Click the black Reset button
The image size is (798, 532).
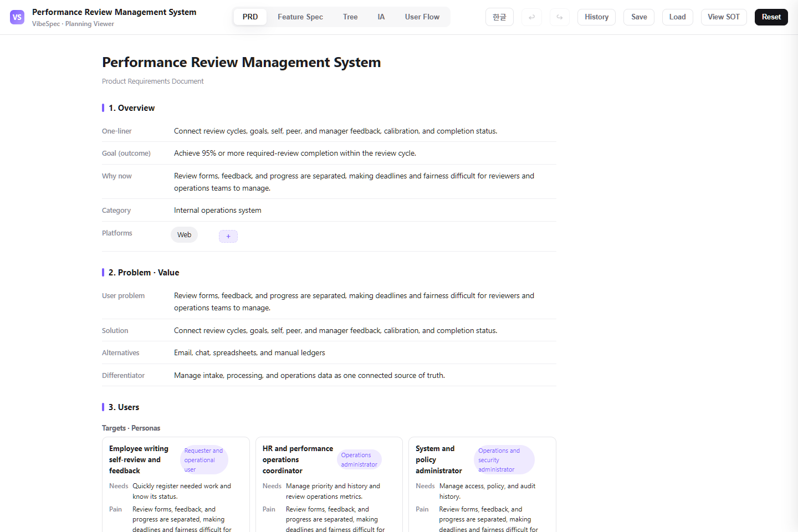771,17
